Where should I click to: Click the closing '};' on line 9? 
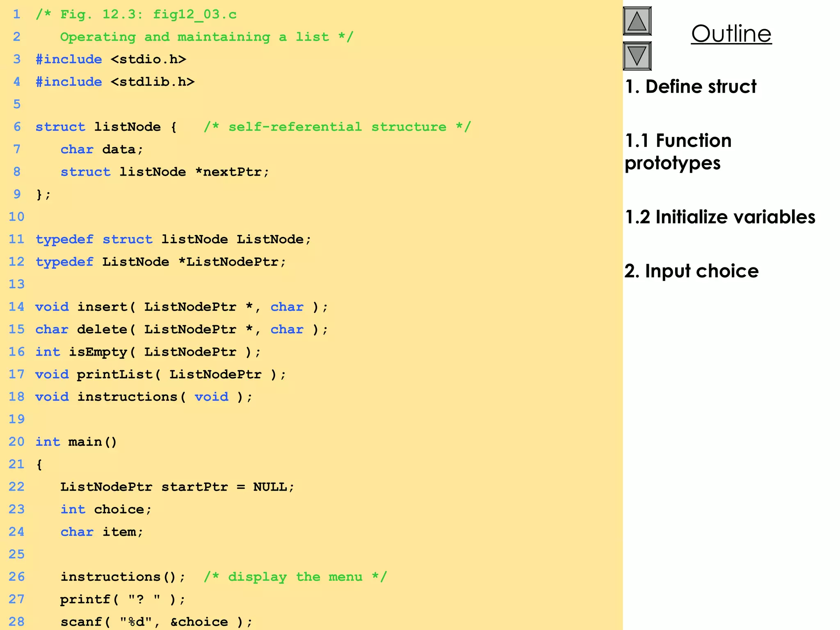43,194
